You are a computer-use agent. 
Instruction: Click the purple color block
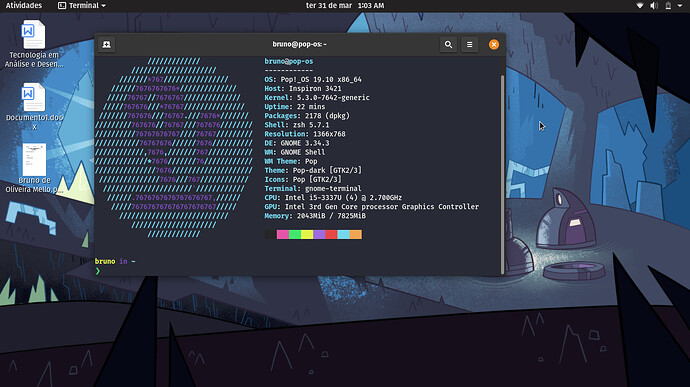coord(319,234)
